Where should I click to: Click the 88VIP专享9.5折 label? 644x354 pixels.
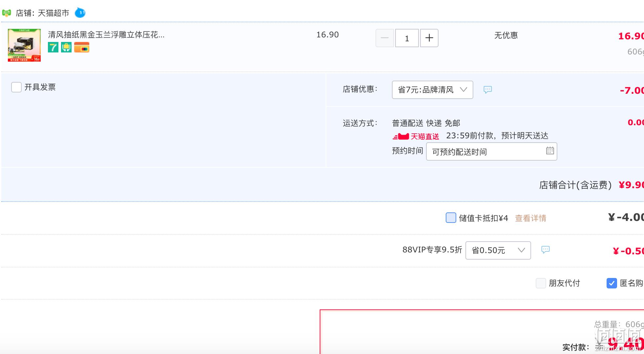pyautogui.click(x=432, y=250)
